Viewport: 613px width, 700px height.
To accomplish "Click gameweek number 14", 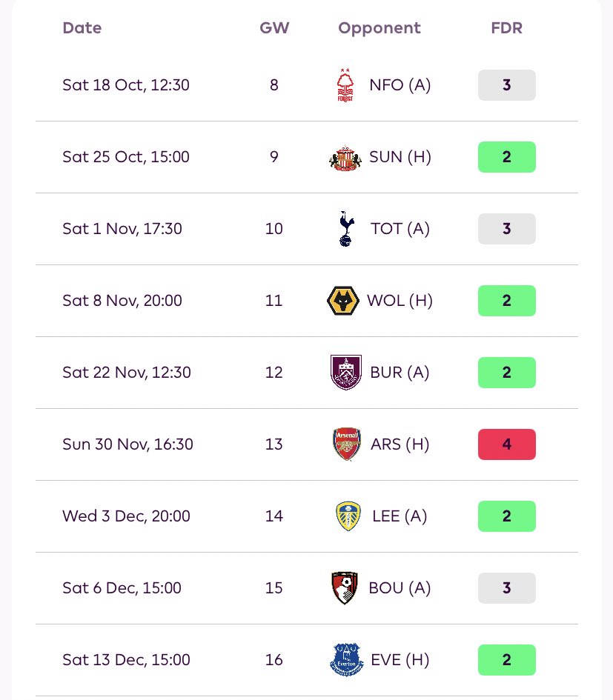I will coord(274,516).
